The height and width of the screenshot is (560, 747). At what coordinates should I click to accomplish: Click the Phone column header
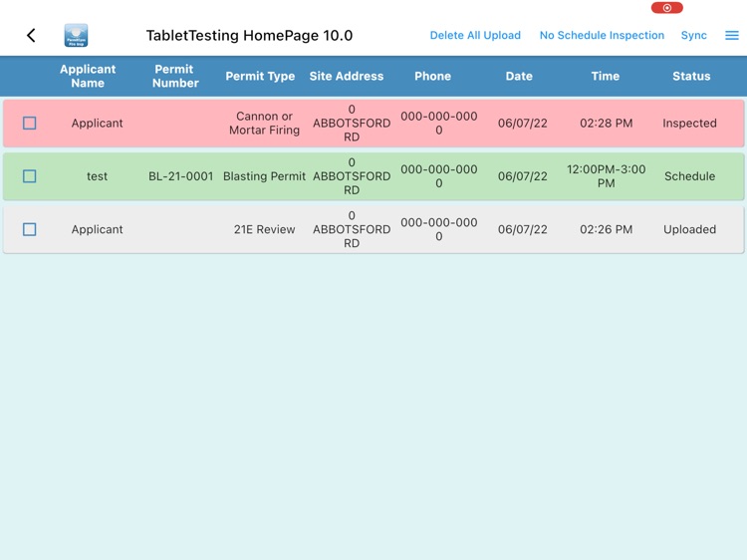(x=432, y=77)
